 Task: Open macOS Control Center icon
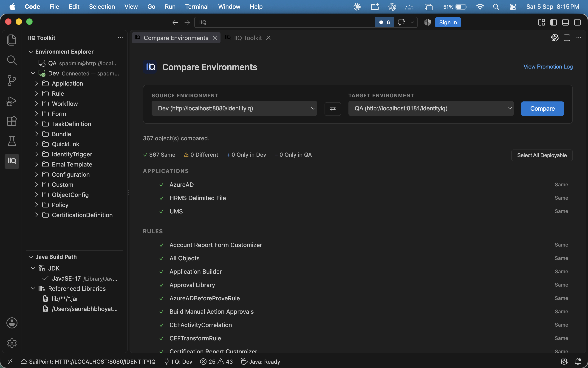coord(513,7)
